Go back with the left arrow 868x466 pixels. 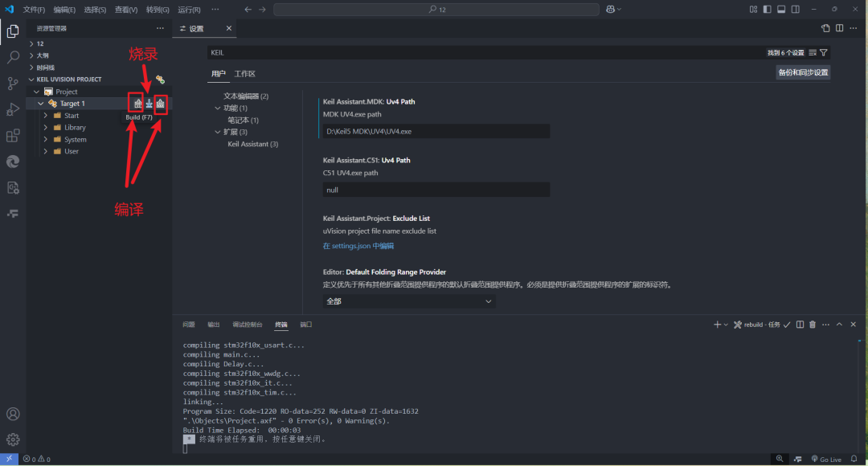point(248,10)
